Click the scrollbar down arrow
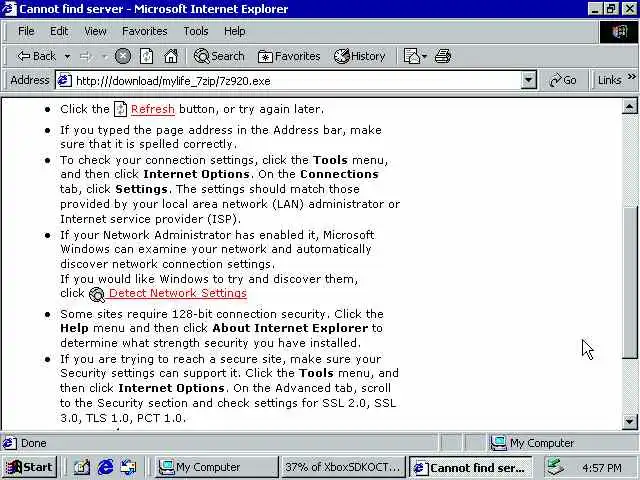The width and height of the screenshot is (640, 480). (x=629, y=421)
